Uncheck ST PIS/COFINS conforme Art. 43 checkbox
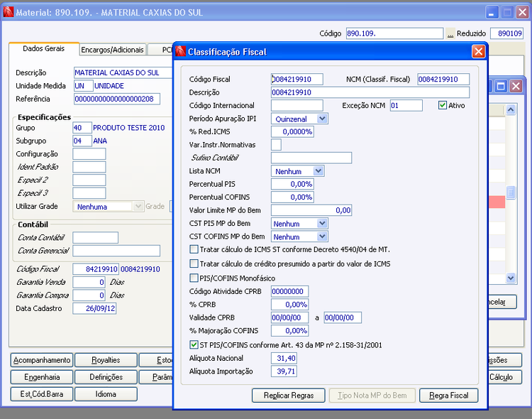The image size is (532, 419). [x=194, y=344]
